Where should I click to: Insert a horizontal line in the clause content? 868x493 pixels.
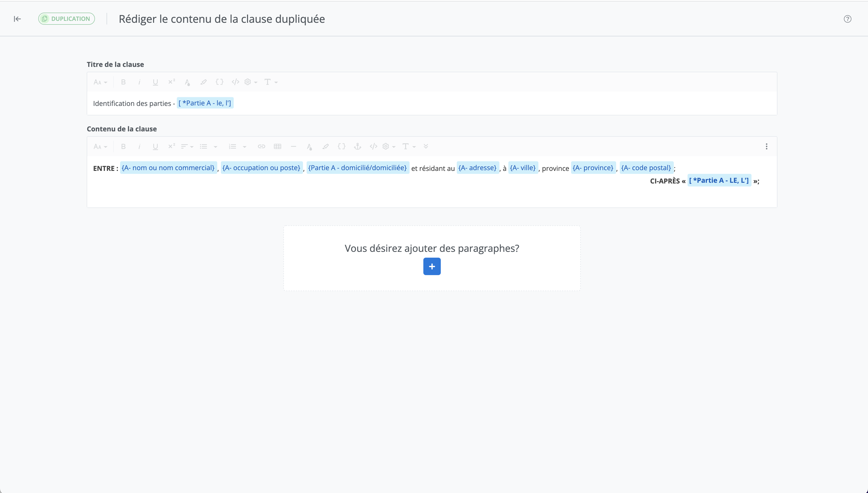293,147
